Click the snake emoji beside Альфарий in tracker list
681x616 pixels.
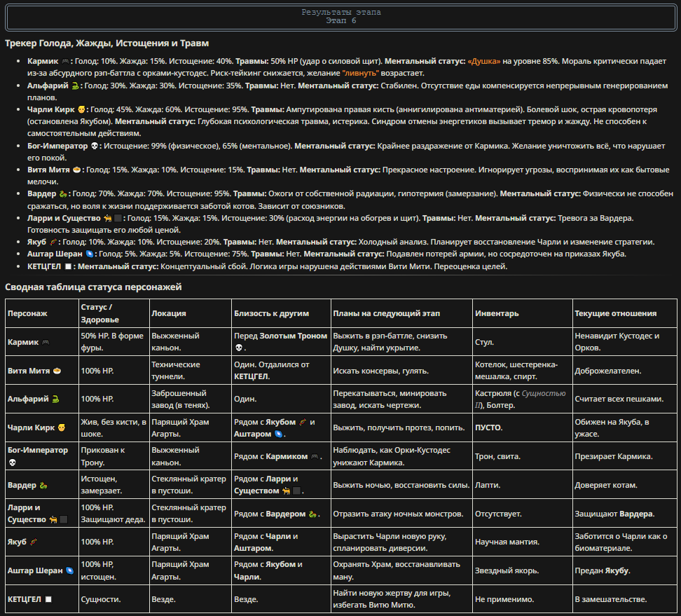(75, 85)
